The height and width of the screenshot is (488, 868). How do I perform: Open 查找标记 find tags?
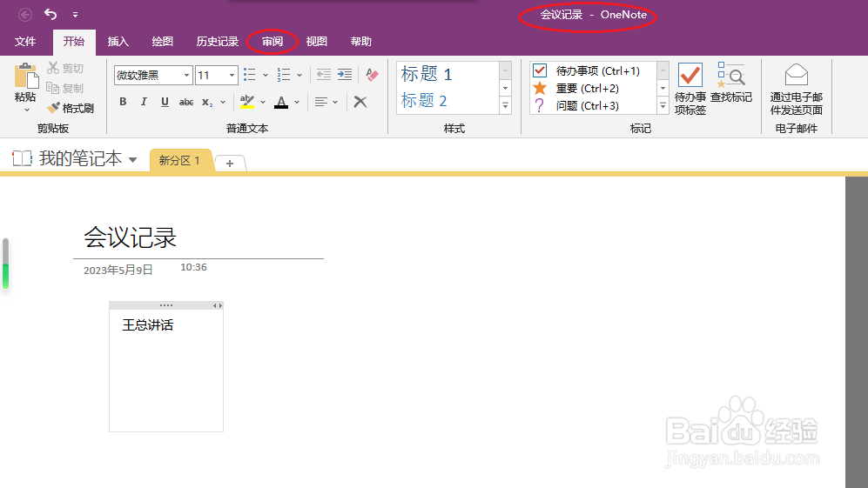731,83
